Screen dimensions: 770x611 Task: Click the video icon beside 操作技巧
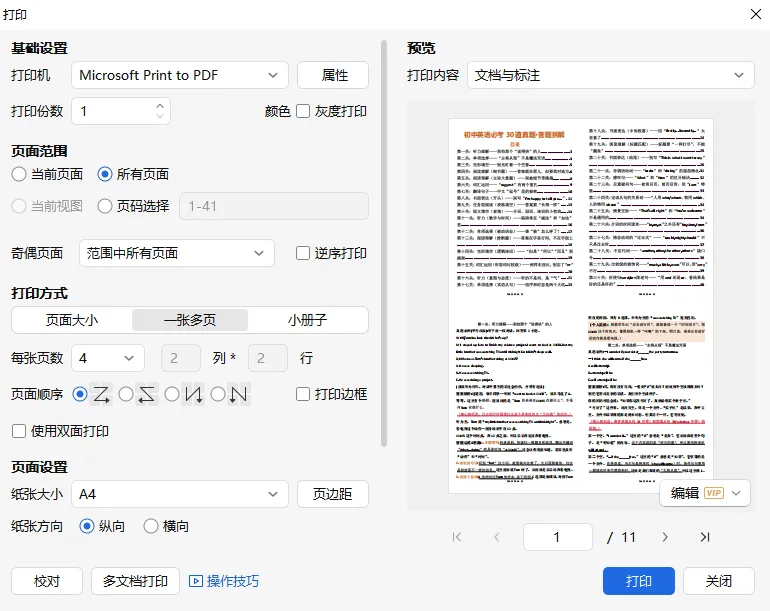click(x=195, y=581)
